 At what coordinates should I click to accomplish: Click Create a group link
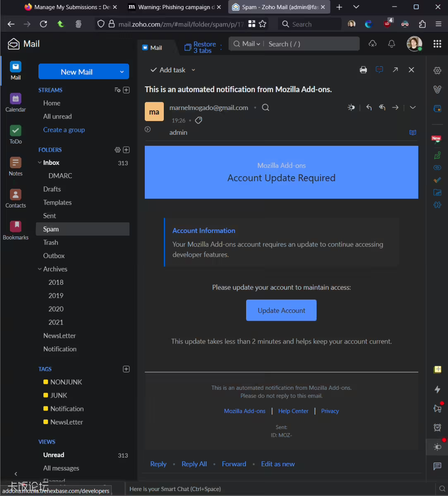(x=64, y=130)
